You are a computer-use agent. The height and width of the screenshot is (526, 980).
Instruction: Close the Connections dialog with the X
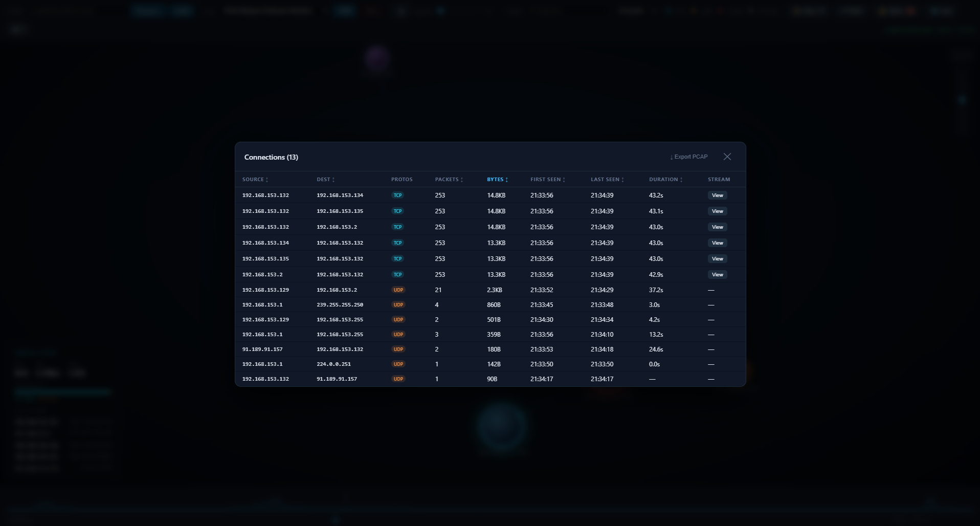coord(727,157)
